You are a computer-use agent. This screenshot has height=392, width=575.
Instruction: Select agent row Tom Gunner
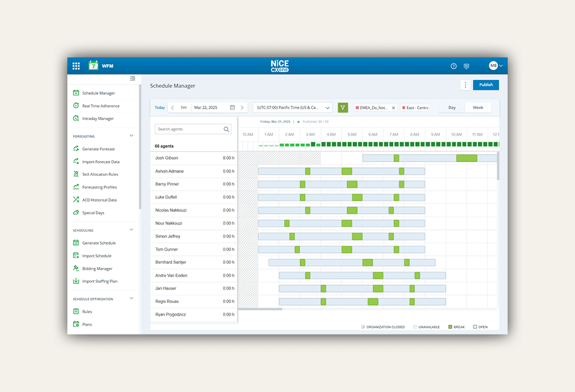point(194,249)
